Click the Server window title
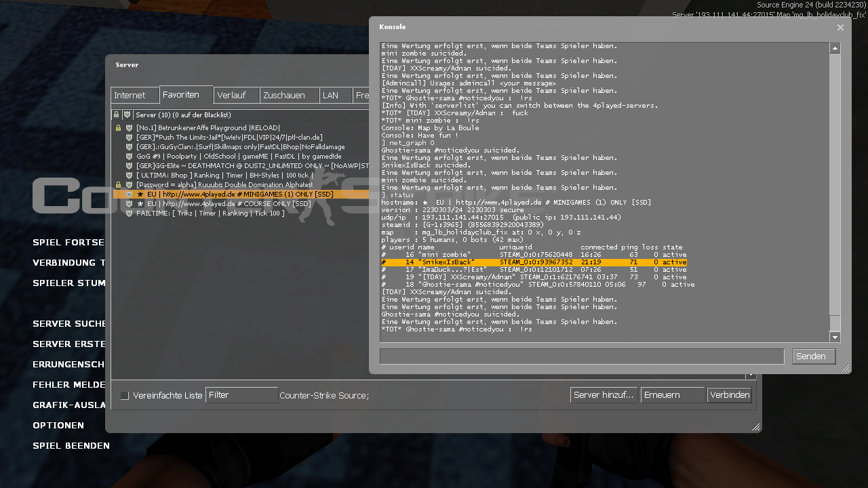 (127, 65)
